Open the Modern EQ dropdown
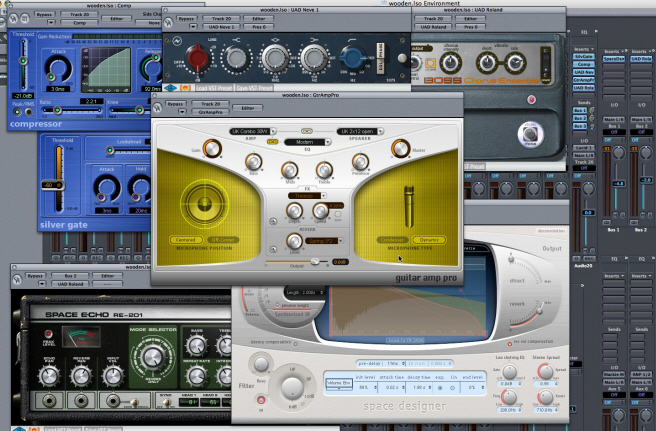Screen dimensions: 656x431 click(x=308, y=142)
